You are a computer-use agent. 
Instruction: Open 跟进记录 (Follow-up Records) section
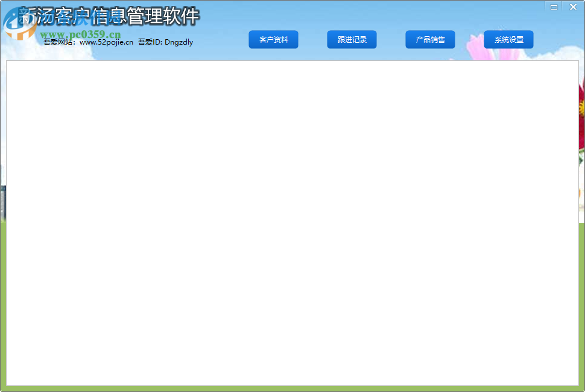pyautogui.click(x=352, y=39)
